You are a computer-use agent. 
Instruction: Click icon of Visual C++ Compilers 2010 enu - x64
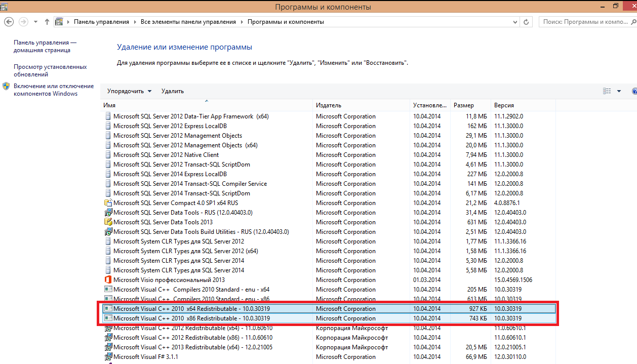(x=108, y=290)
